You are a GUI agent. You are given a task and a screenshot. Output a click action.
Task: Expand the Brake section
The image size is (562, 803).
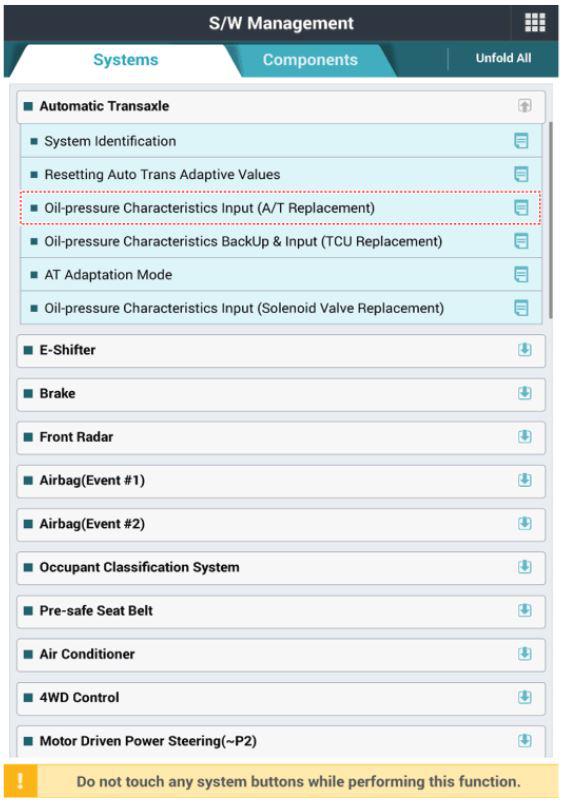click(x=525, y=393)
